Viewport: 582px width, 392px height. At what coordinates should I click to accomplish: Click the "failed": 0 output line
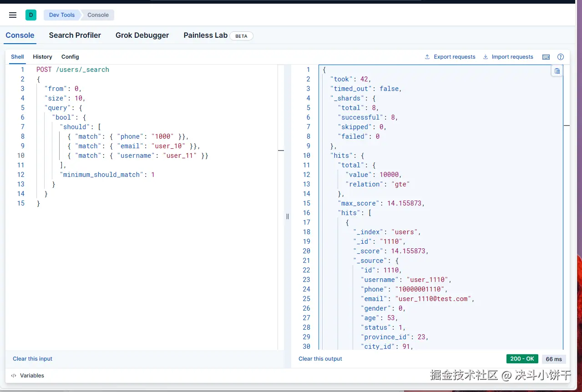coord(359,136)
